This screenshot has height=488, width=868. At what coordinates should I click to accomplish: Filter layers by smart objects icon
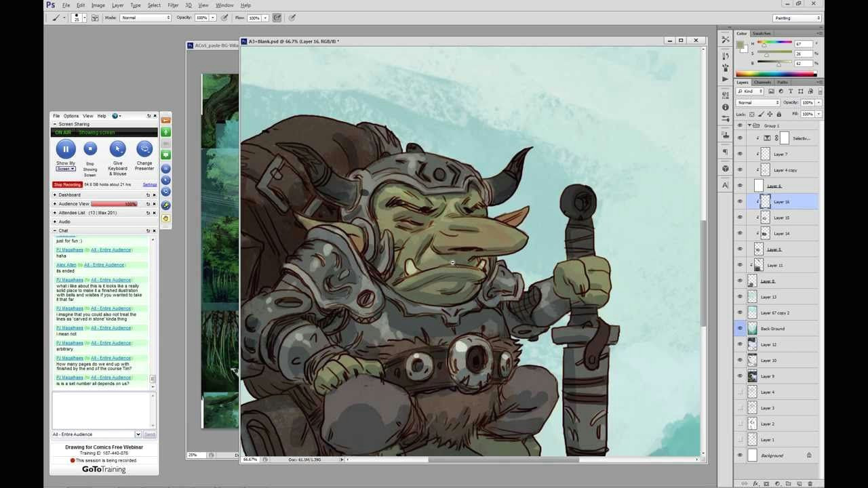pyautogui.click(x=810, y=91)
